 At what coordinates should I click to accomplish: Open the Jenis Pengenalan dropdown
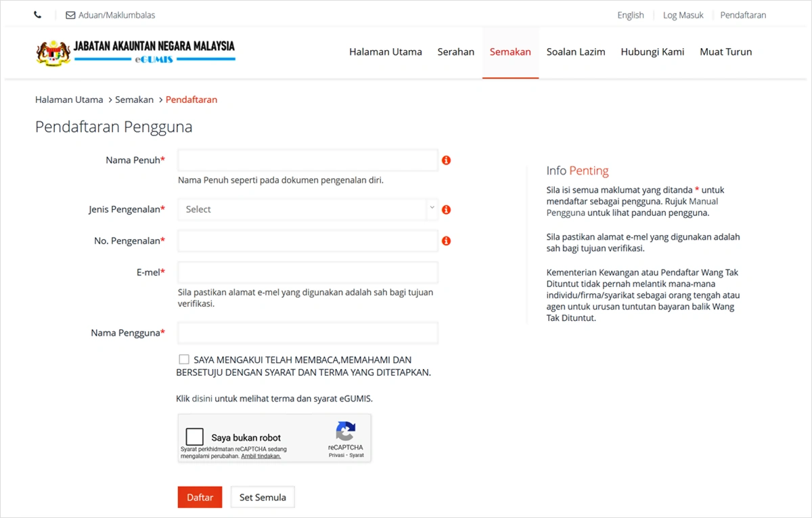point(307,210)
